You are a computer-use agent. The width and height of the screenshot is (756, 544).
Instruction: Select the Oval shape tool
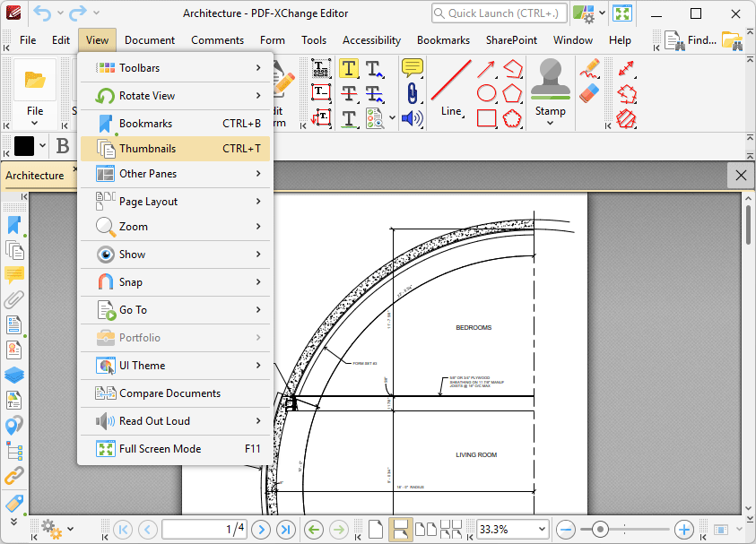[x=486, y=93]
